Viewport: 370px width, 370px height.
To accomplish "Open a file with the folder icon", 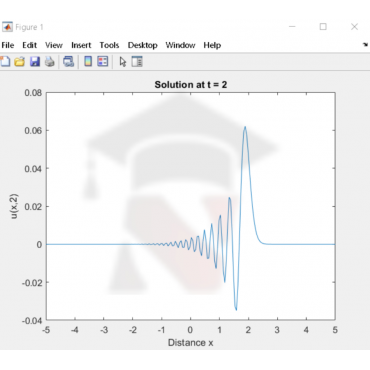I will click(x=20, y=61).
